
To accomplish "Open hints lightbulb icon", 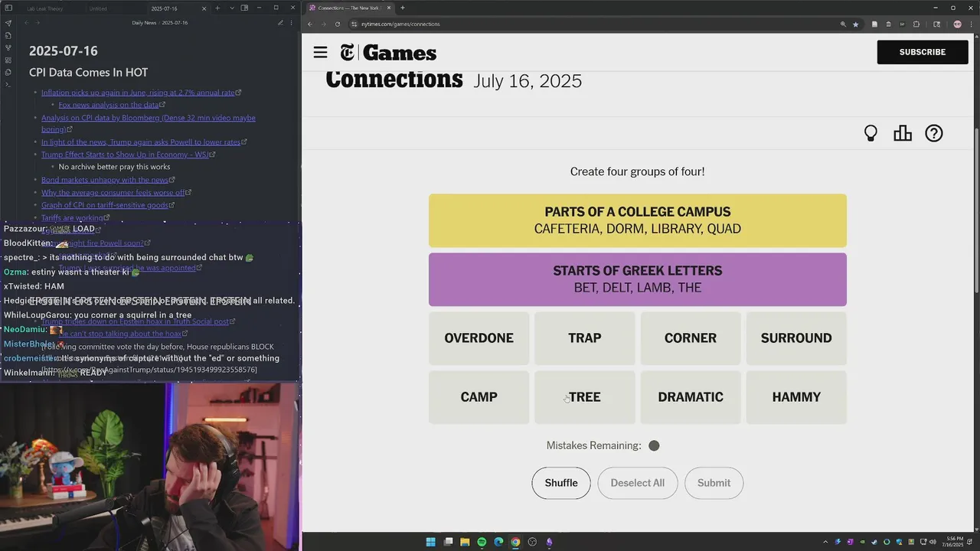I will [x=871, y=133].
